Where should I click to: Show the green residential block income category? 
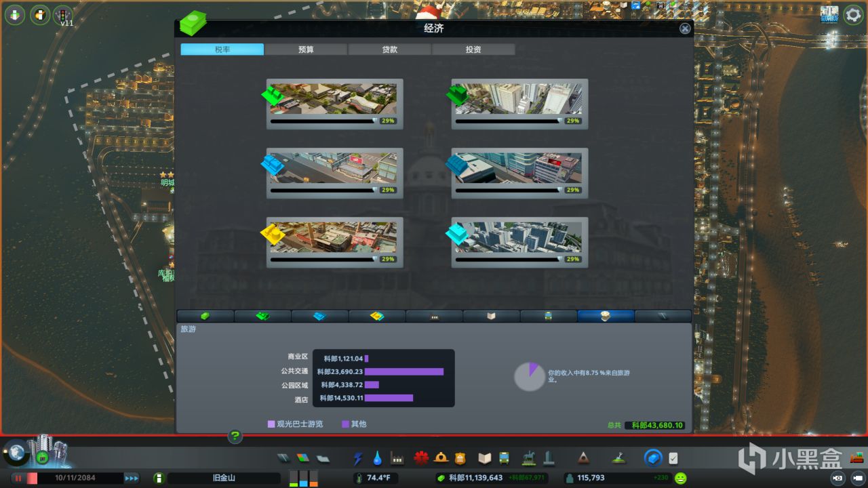click(x=262, y=316)
